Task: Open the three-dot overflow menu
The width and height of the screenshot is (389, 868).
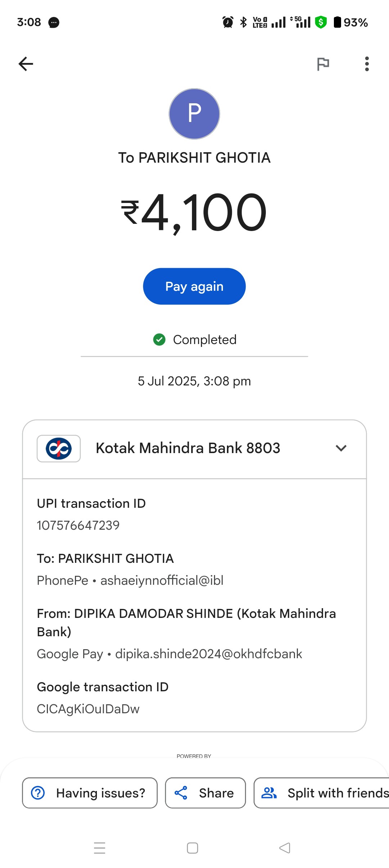Action: [367, 64]
